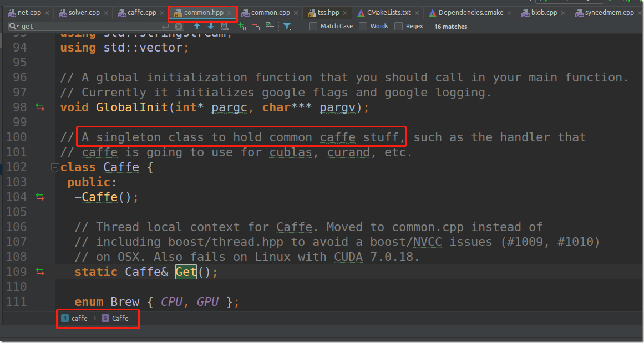Jump to next search occurrence arrow

pyautogui.click(x=211, y=26)
